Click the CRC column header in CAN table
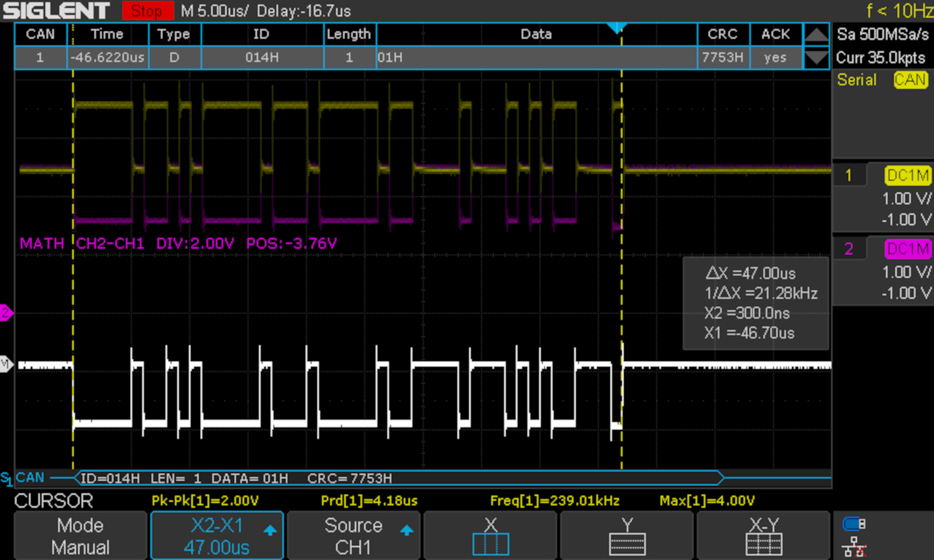 pos(723,34)
